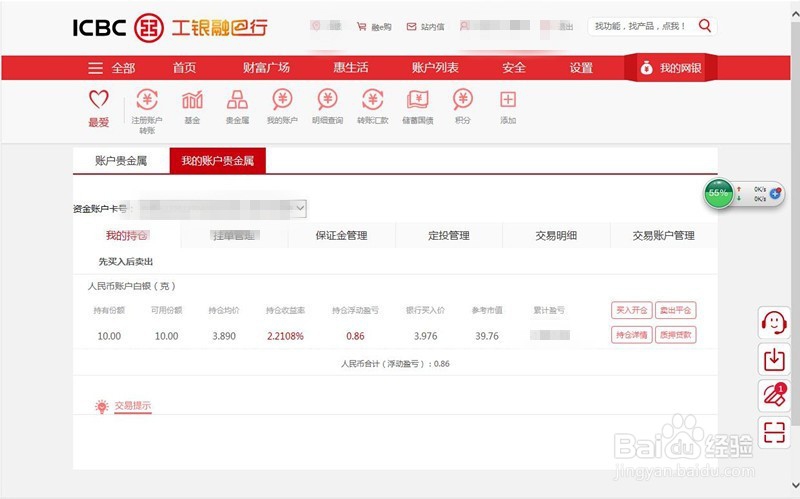This screenshot has height=499, width=800.
Task: Click the page scrollbar up arrow
Action: pos(794,14)
